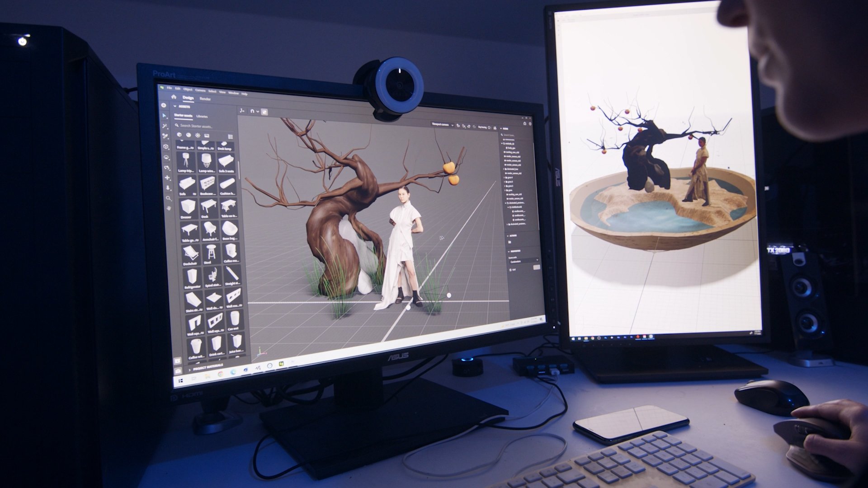
Task: Switch to the Render tab
Action: 205,99
